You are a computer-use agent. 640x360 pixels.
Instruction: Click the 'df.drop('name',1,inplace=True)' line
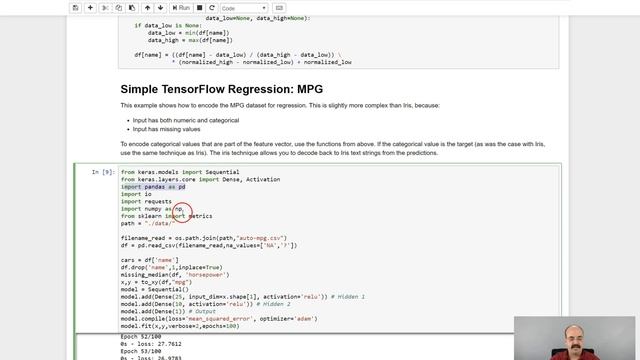(x=171, y=267)
